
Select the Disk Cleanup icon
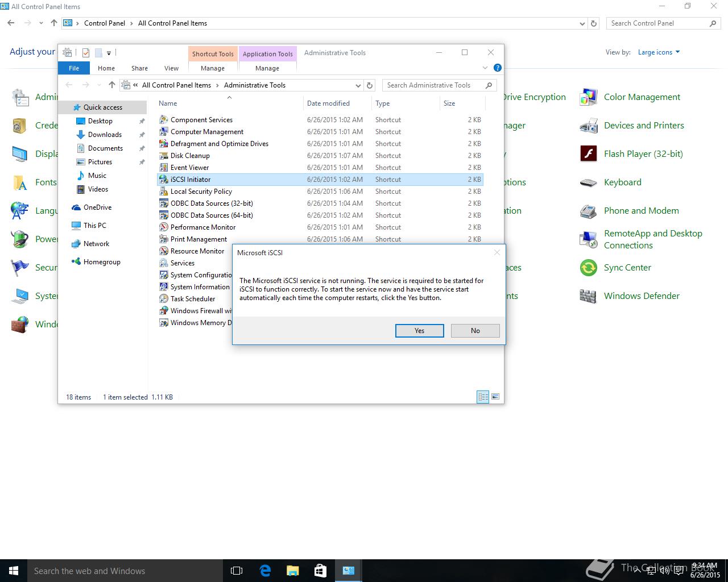[x=164, y=156]
